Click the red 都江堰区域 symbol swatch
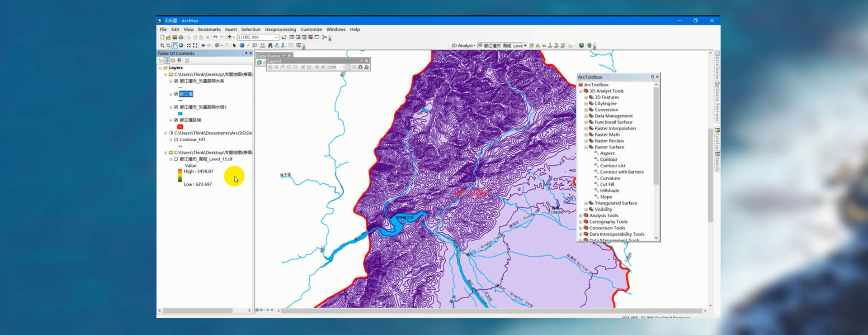868x335 pixels. point(180,127)
